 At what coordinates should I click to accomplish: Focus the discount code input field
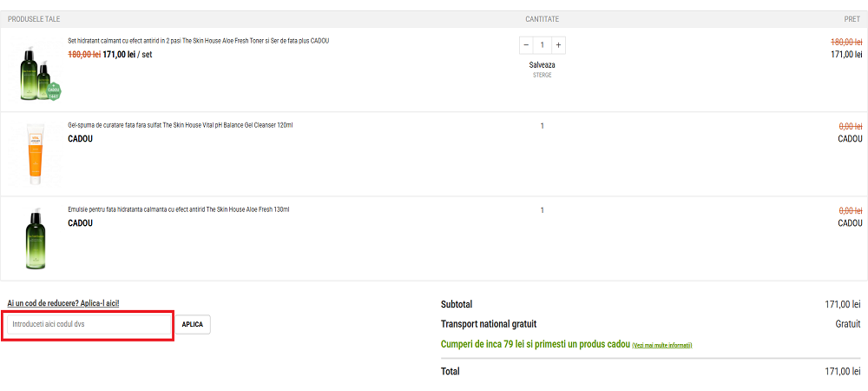click(x=88, y=324)
